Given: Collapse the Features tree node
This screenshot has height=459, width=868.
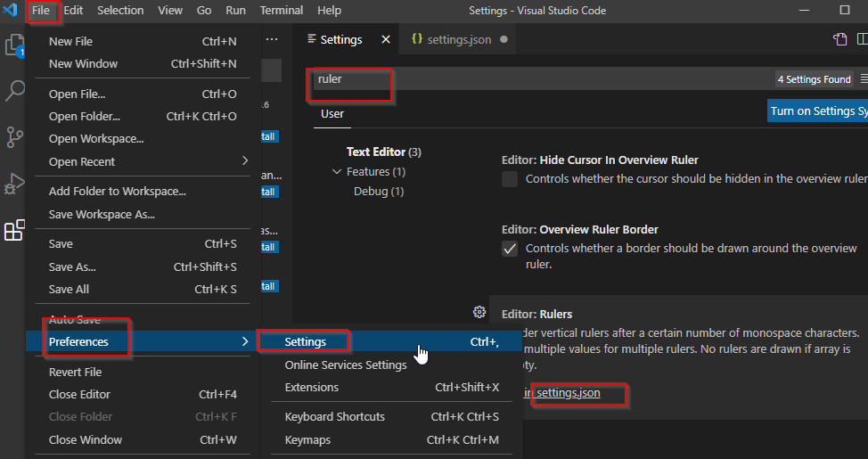Looking at the screenshot, I should 336,172.
